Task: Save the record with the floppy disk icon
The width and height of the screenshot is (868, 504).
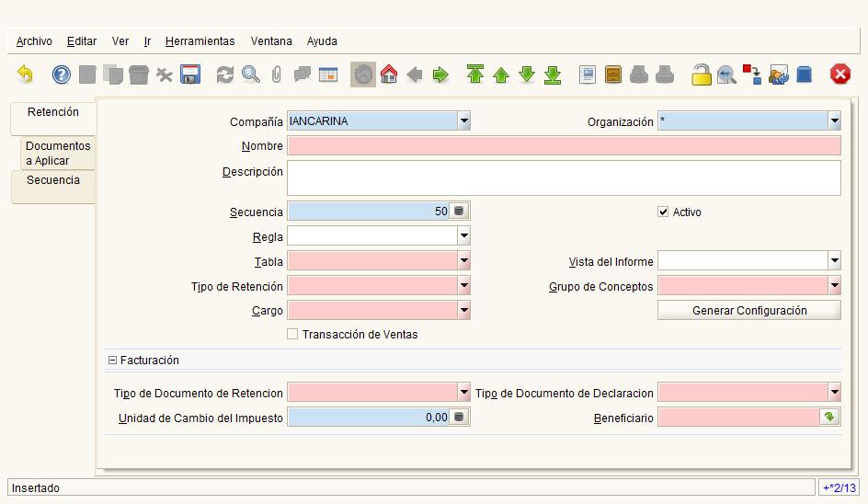Action: [189, 74]
